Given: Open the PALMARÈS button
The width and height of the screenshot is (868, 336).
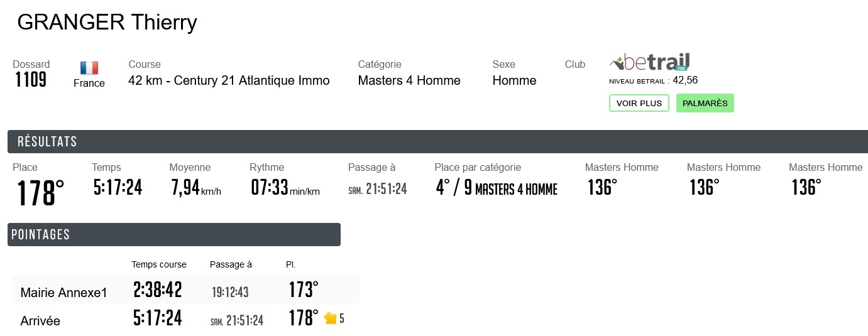Looking at the screenshot, I should tap(705, 103).
